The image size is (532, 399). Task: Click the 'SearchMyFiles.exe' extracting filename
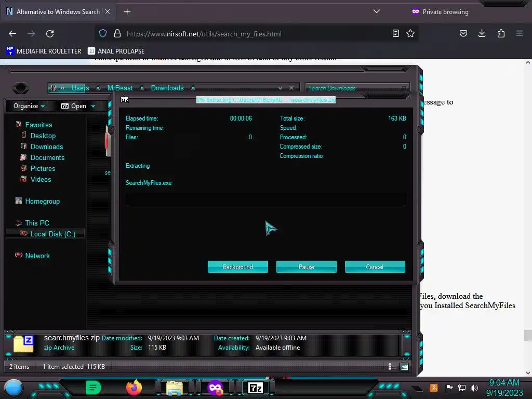click(149, 183)
